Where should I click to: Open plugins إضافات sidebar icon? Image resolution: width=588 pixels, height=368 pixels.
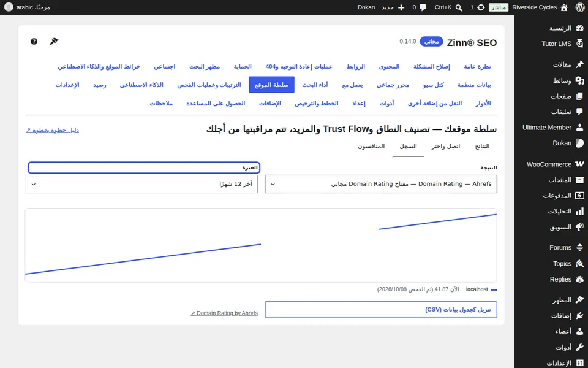point(580,316)
